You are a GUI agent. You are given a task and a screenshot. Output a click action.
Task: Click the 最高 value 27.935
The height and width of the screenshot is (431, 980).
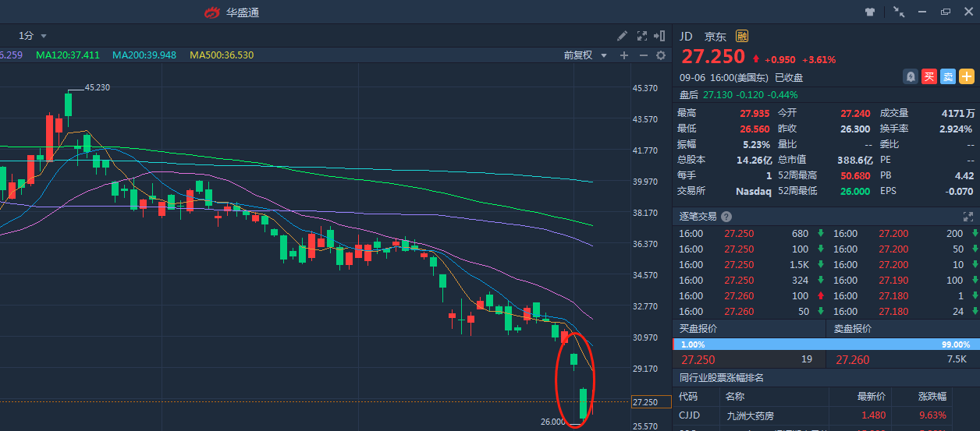(x=755, y=113)
